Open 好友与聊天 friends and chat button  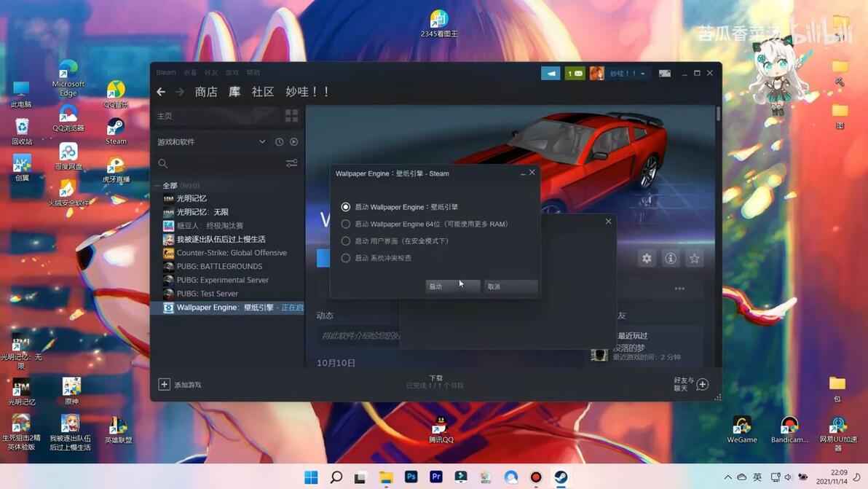pyautogui.click(x=691, y=384)
